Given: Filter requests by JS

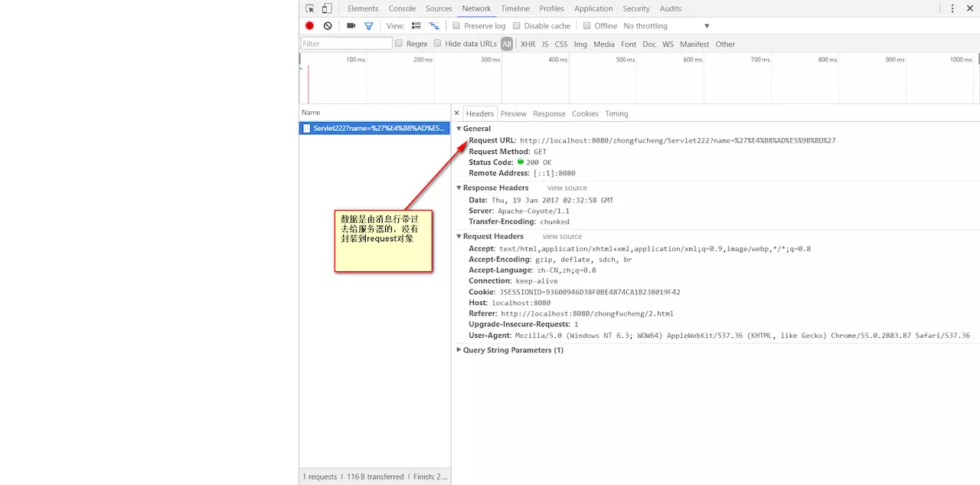Looking at the screenshot, I should 545,44.
